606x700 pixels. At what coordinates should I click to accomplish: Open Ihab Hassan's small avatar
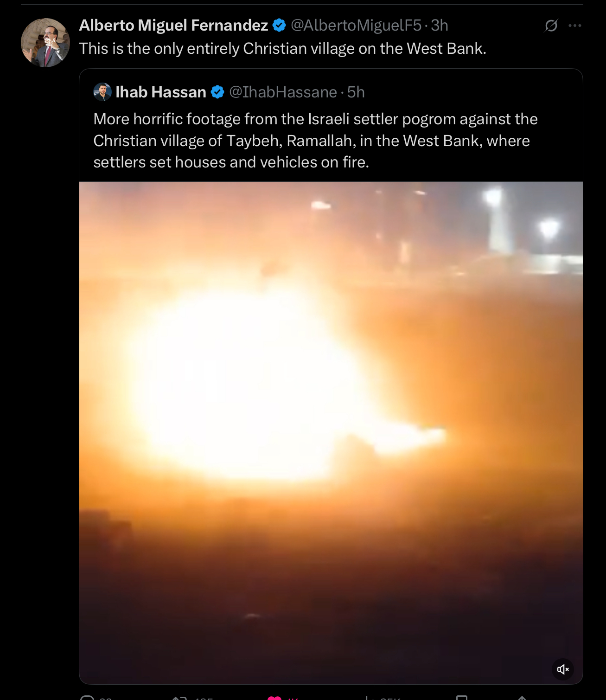[x=102, y=92]
